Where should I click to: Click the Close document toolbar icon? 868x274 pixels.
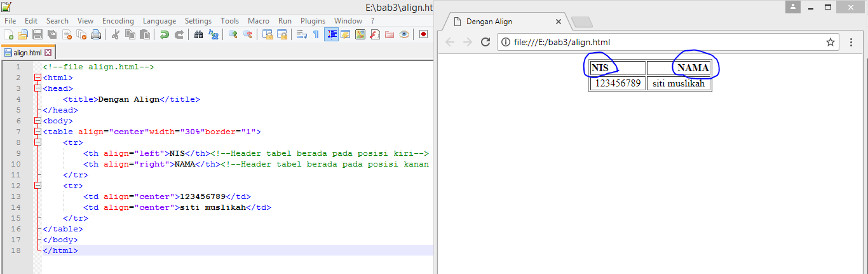[x=67, y=34]
